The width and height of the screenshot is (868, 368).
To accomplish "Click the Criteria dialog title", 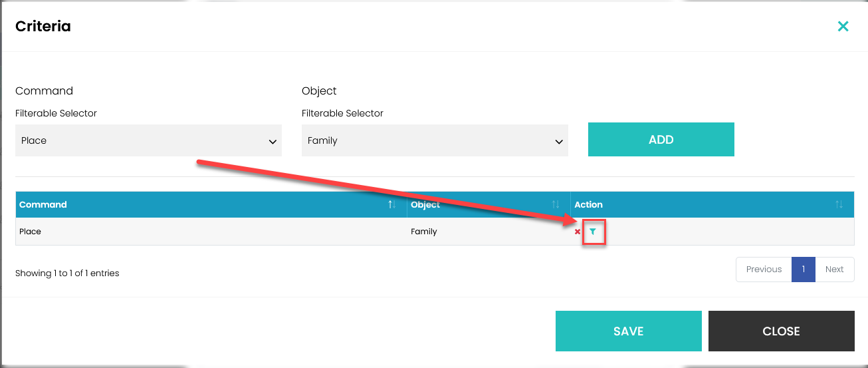I will click(x=43, y=27).
